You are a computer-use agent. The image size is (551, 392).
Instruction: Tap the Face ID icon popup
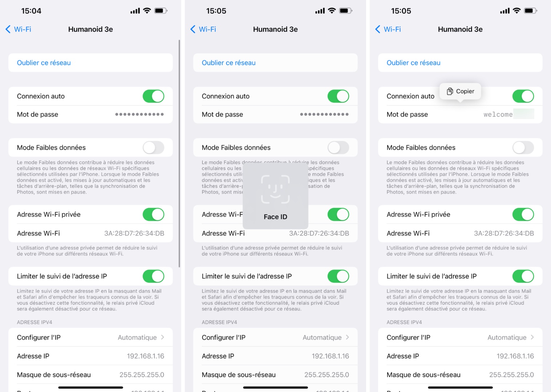coord(275,189)
